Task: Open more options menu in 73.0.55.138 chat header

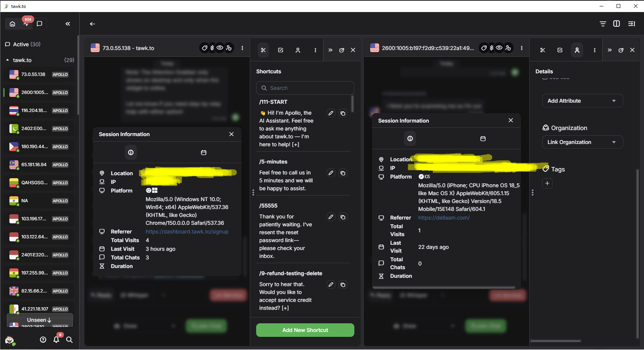Action: click(x=242, y=48)
